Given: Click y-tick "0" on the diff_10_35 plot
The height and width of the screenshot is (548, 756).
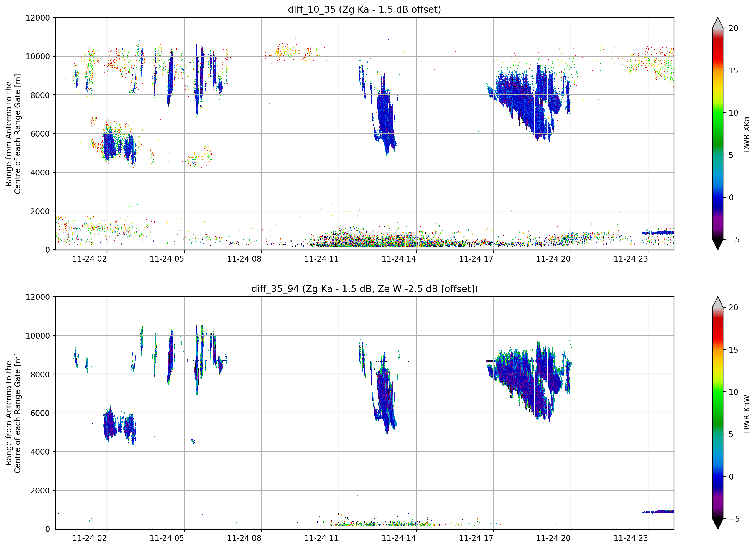Looking at the screenshot, I should coord(48,250).
